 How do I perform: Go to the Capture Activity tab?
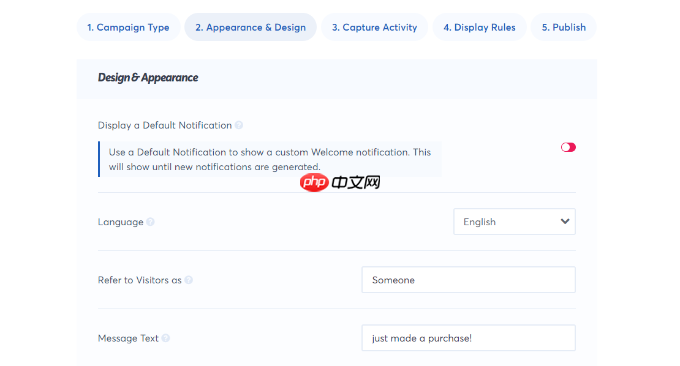pyautogui.click(x=374, y=27)
